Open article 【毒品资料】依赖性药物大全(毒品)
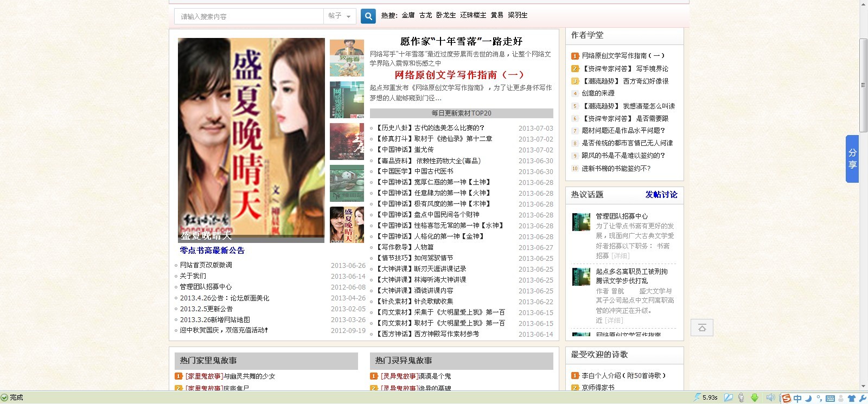The image size is (868, 404). (428, 161)
